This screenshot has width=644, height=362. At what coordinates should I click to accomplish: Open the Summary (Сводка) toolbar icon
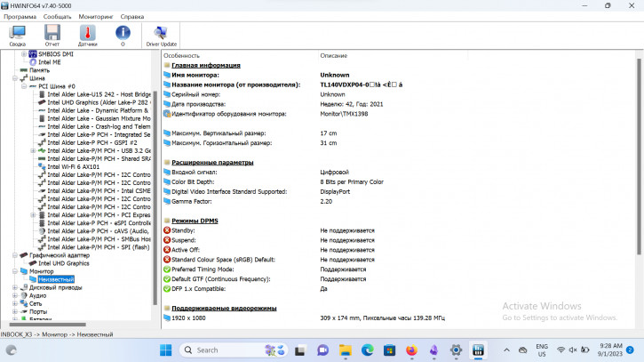point(17,36)
